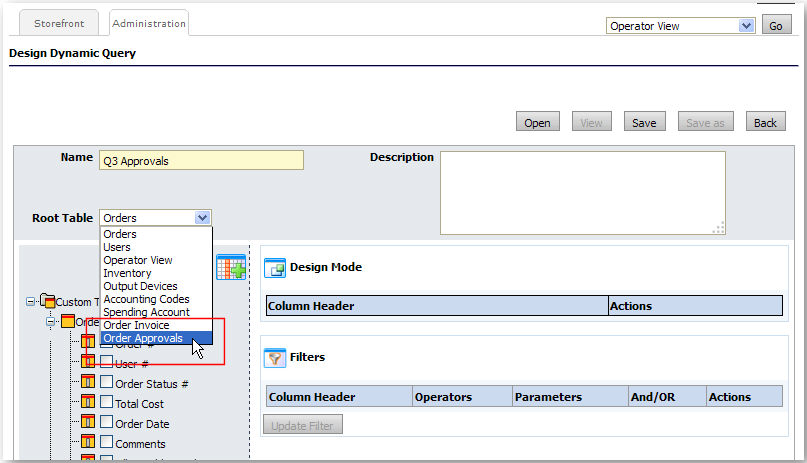Click the Order Date column icon
This screenshot has width=807, height=463.
coord(88,423)
